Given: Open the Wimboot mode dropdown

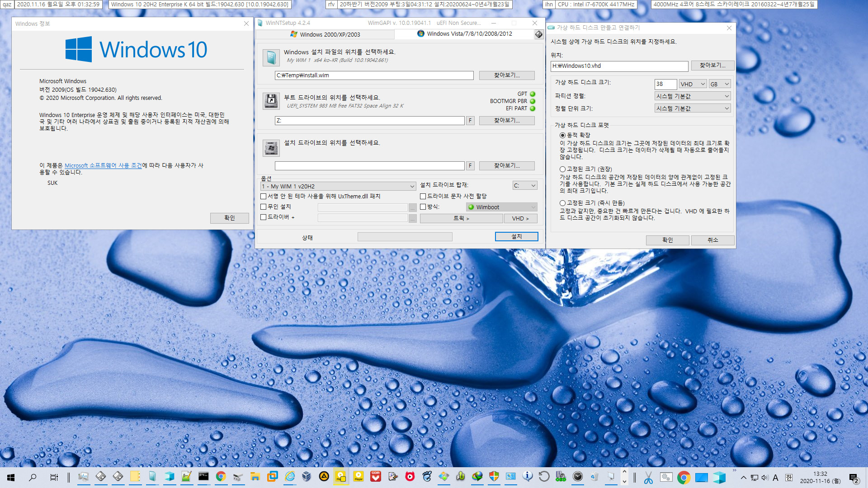Looking at the screenshot, I should (x=501, y=207).
